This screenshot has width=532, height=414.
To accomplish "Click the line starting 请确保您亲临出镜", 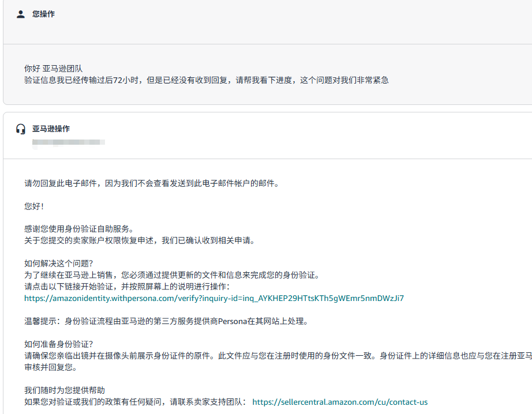I will coord(278,356).
